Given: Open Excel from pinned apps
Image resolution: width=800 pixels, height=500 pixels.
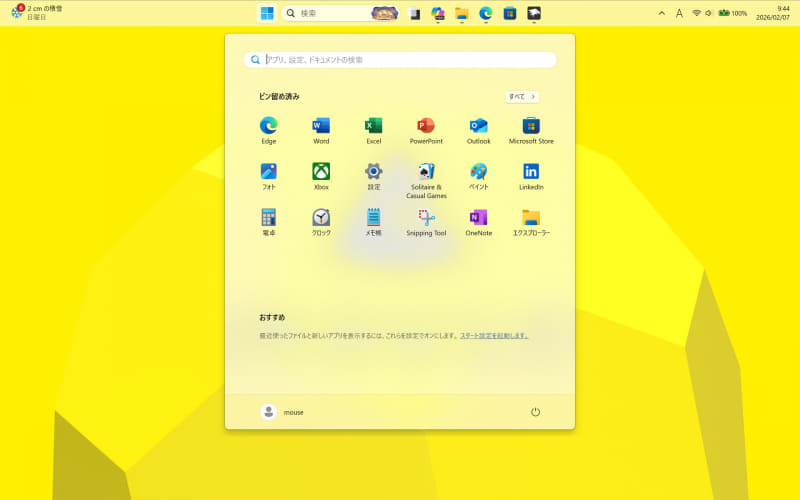Looking at the screenshot, I should coord(373,131).
